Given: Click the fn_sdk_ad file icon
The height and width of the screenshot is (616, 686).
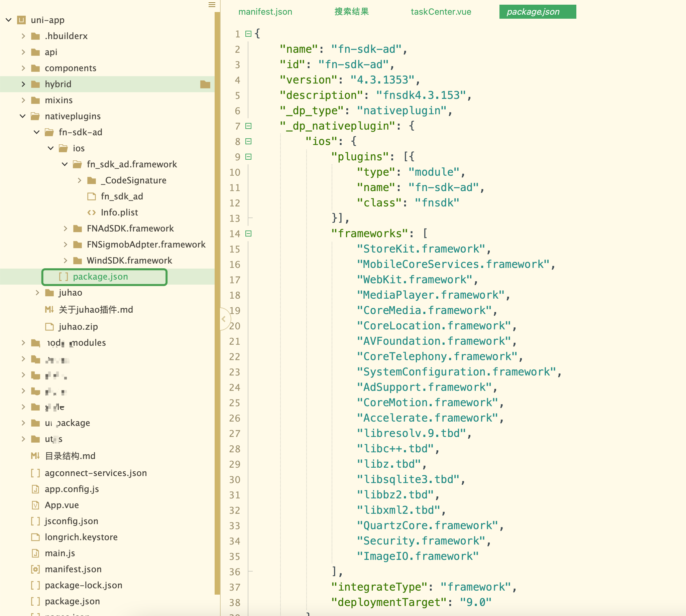Looking at the screenshot, I should pos(92,196).
